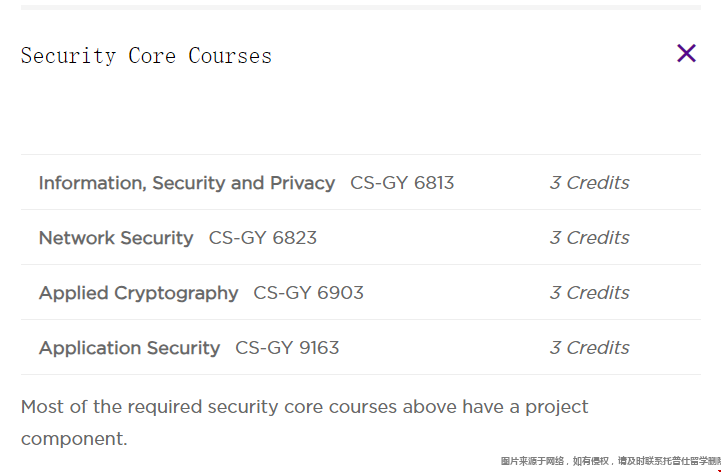The width and height of the screenshot is (721, 472).
Task: Click 3 Credits for Information, Security and Privacy
Action: (x=589, y=183)
